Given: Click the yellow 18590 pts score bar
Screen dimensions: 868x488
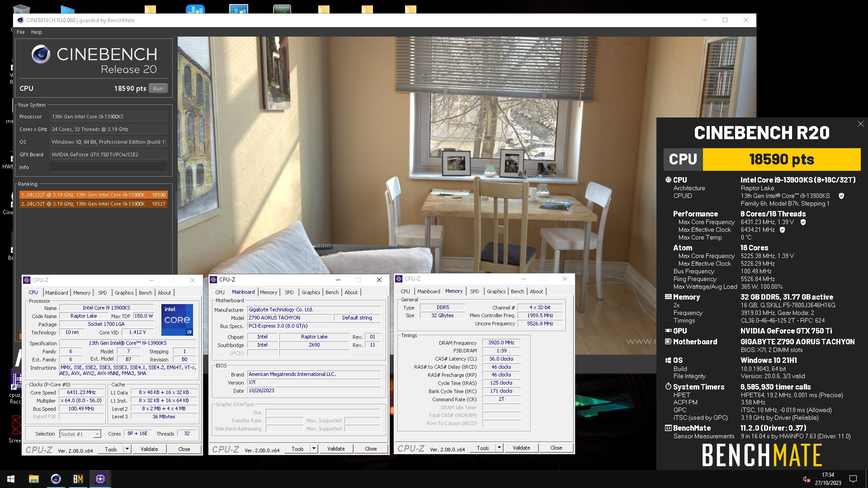Looking at the screenshot, I should (782, 160).
